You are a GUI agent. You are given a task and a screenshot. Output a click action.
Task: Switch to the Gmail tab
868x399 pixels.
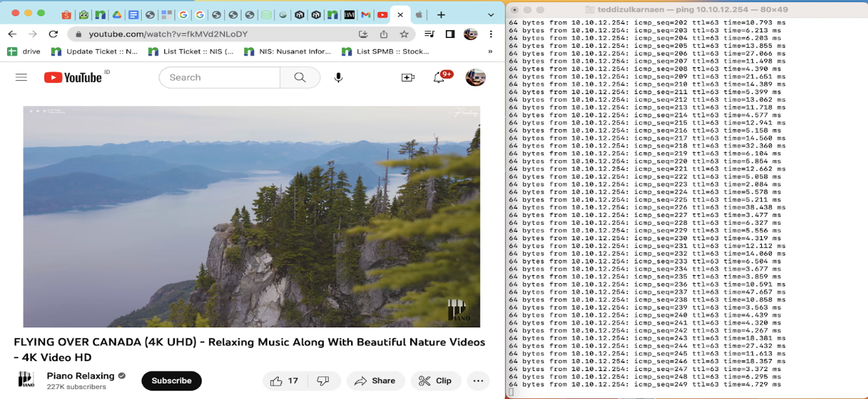[365, 15]
